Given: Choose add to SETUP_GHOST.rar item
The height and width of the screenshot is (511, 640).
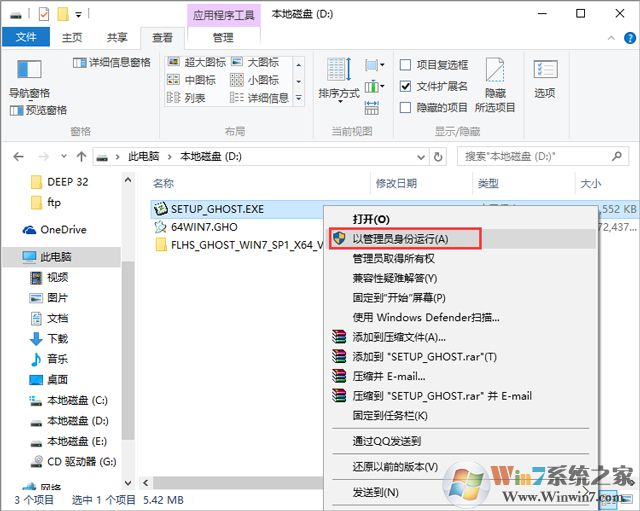Looking at the screenshot, I should point(463,357).
